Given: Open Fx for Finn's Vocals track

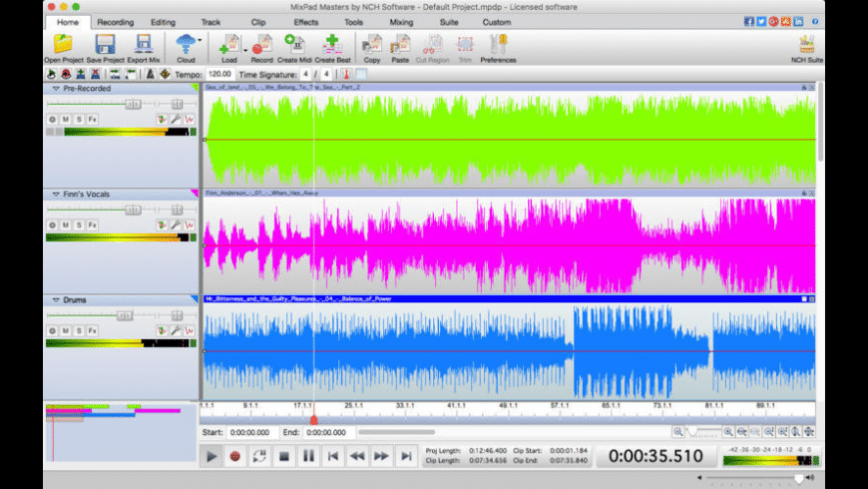Looking at the screenshot, I should [93, 225].
